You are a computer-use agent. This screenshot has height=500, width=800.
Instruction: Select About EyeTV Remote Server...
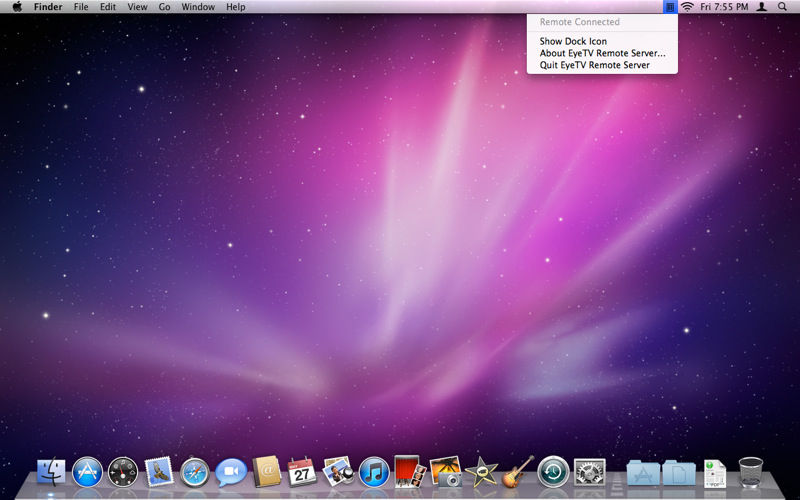[x=603, y=53]
